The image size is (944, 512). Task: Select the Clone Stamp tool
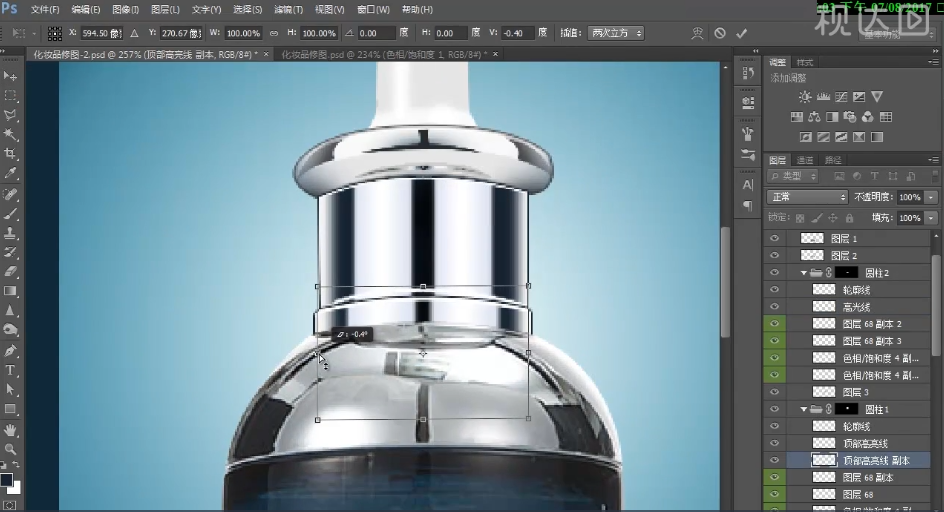(10, 233)
